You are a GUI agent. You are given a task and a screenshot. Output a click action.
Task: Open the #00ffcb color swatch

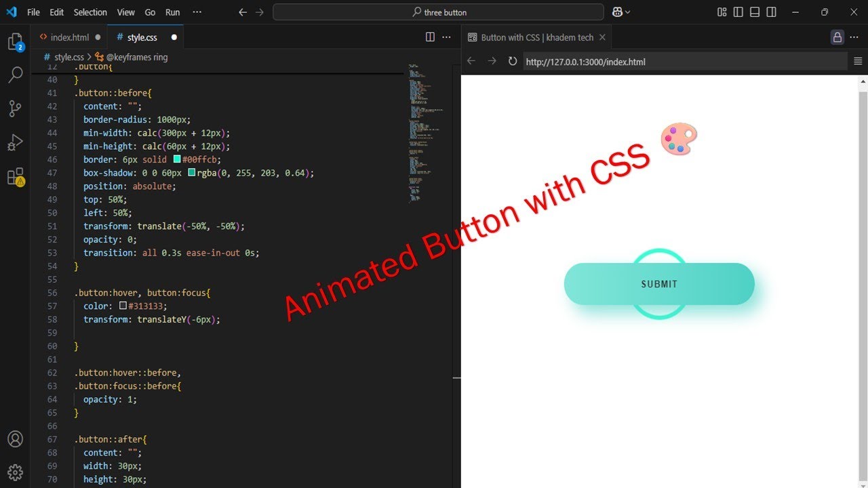coord(177,160)
